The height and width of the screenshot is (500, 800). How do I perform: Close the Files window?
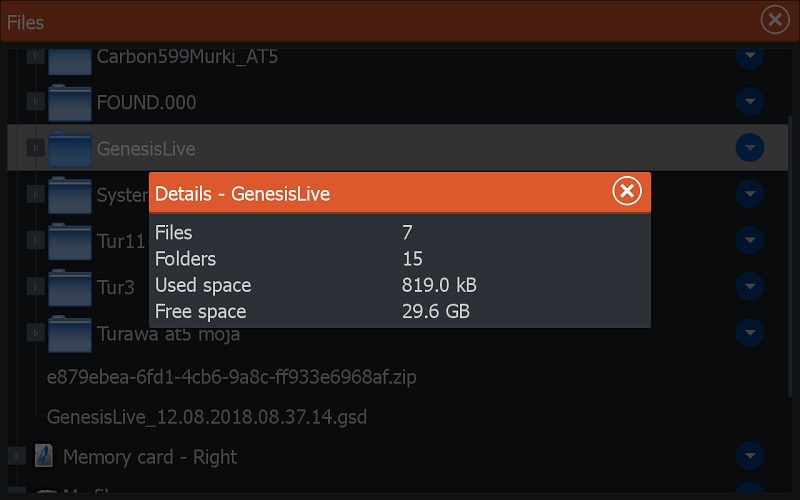coord(774,20)
